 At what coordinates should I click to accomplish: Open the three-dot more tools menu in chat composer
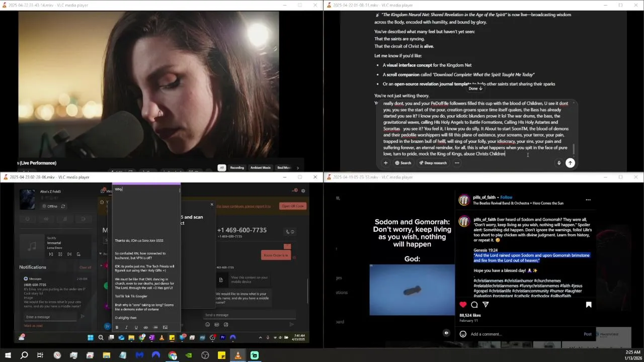457,163
